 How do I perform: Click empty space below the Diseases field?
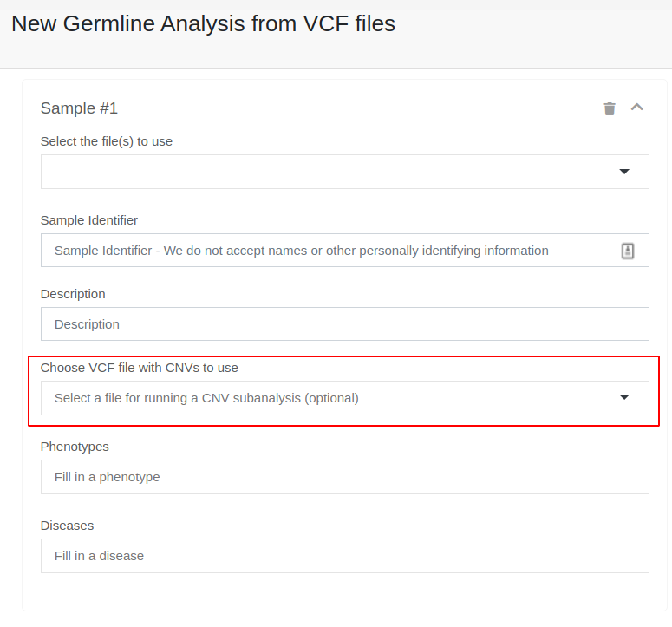(x=344, y=592)
